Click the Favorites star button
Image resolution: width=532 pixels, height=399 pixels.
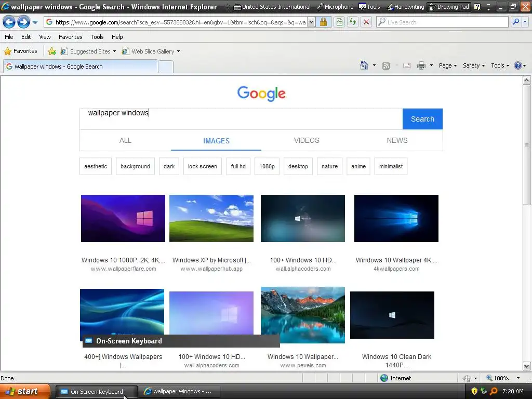(x=20, y=51)
